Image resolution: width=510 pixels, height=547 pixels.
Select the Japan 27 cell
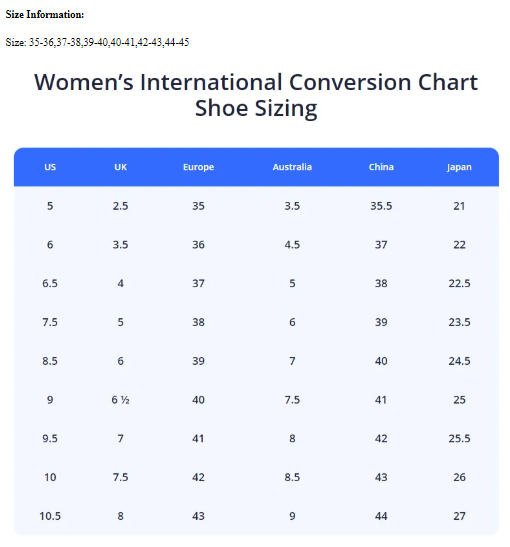coord(459,516)
